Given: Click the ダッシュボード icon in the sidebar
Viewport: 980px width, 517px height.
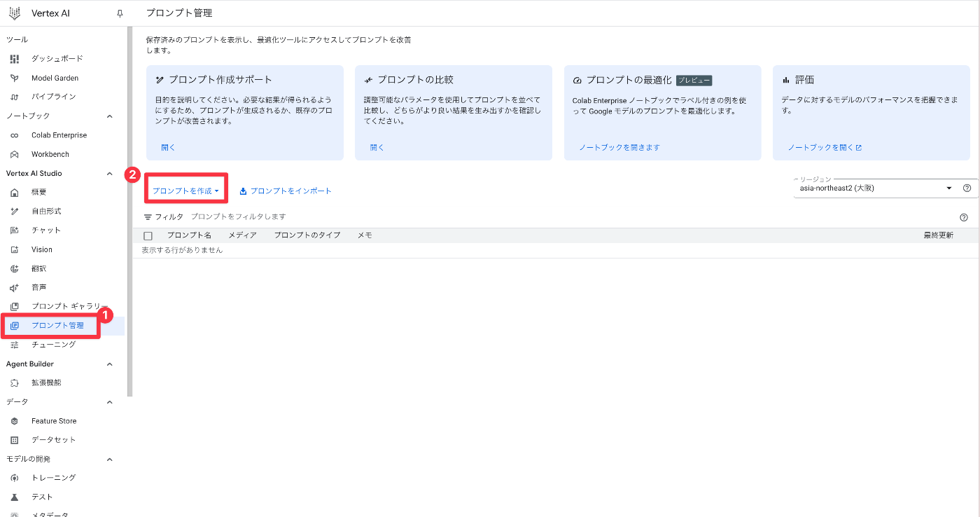Looking at the screenshot, I should [x=15, y=59].
